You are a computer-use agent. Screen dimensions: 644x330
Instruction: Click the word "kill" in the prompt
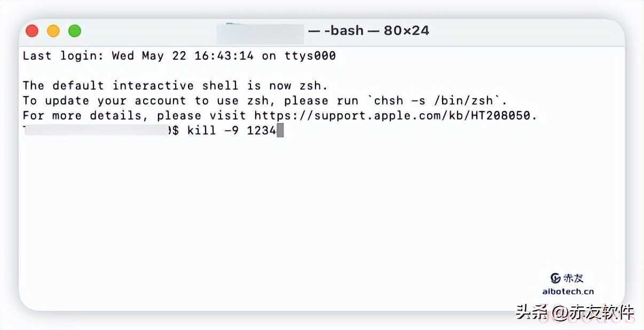(202, 131)
